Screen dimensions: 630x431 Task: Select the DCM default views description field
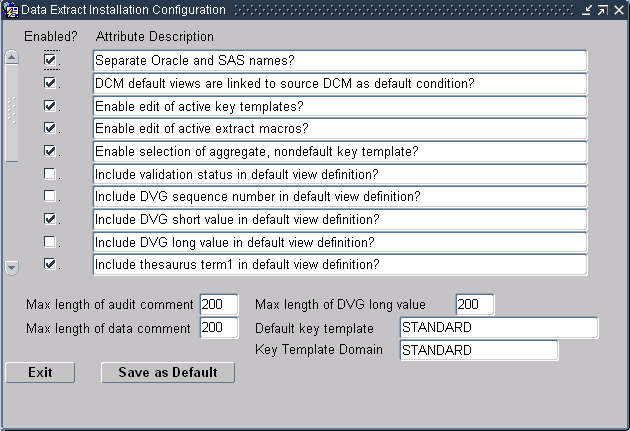[340, 84]
